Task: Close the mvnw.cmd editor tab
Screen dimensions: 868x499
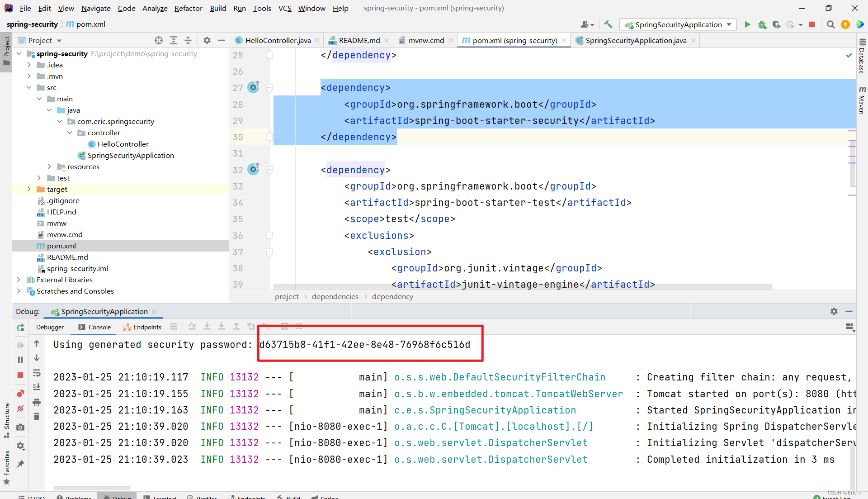Action: 451,40
